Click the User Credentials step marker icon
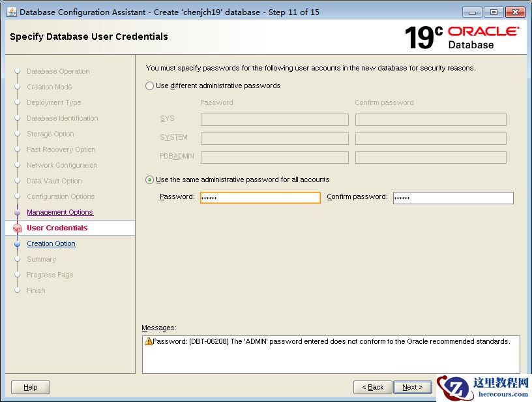 coord(18,228)
